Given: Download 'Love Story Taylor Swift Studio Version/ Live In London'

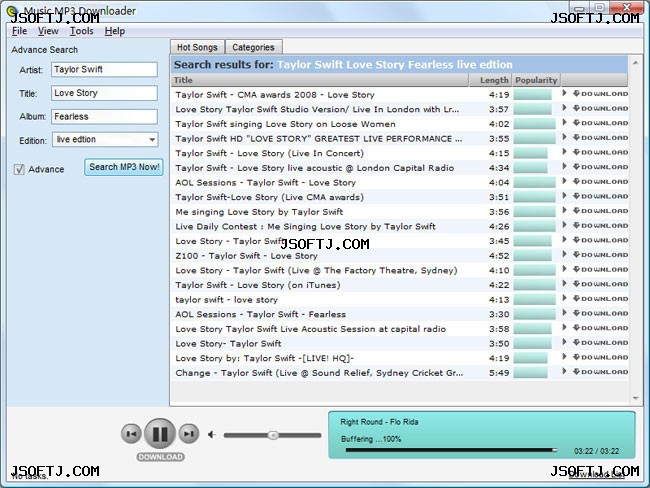Looking at the screenshot, I should [x=600, y=108].
